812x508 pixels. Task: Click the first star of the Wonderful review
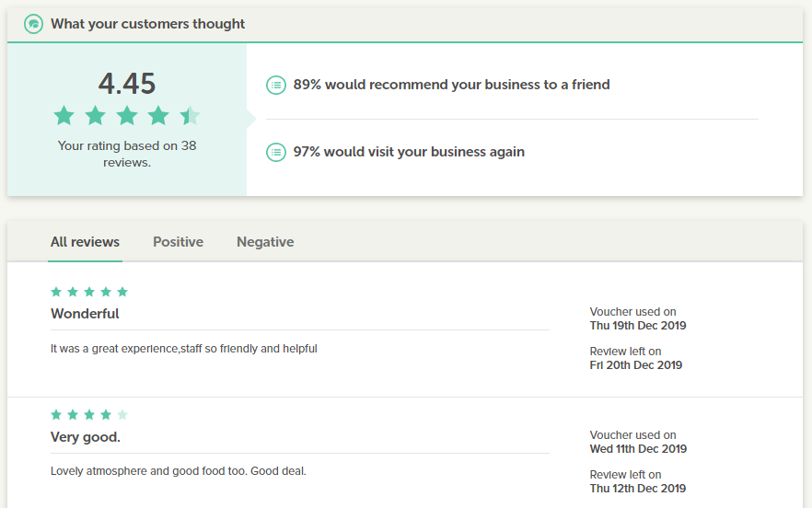(x=56, y=292)
